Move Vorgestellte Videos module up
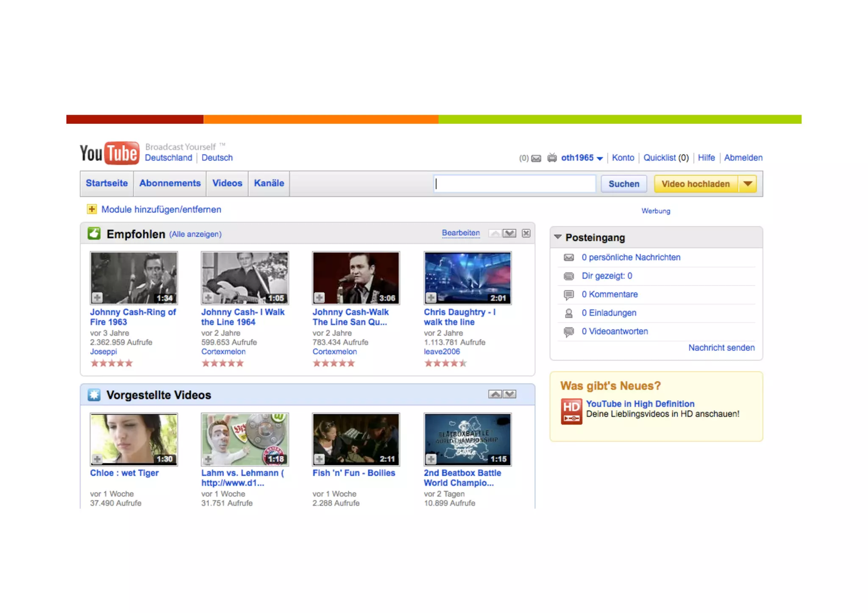 click(495, 394)
